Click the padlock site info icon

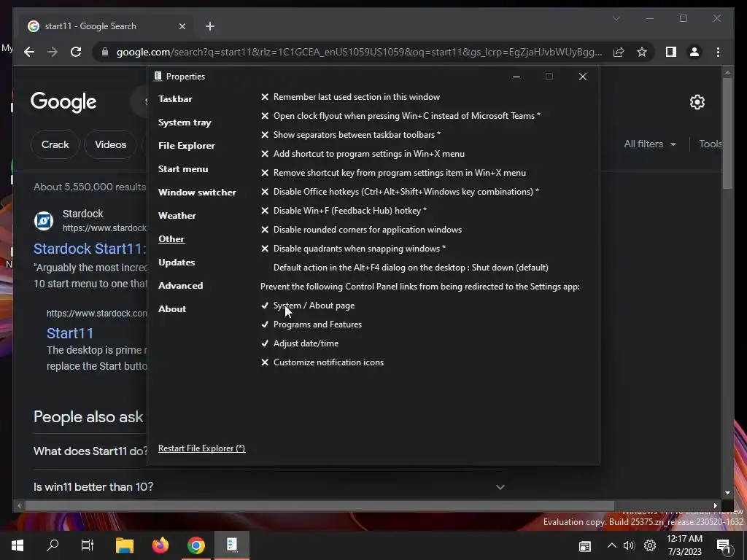tap(105, 52)
